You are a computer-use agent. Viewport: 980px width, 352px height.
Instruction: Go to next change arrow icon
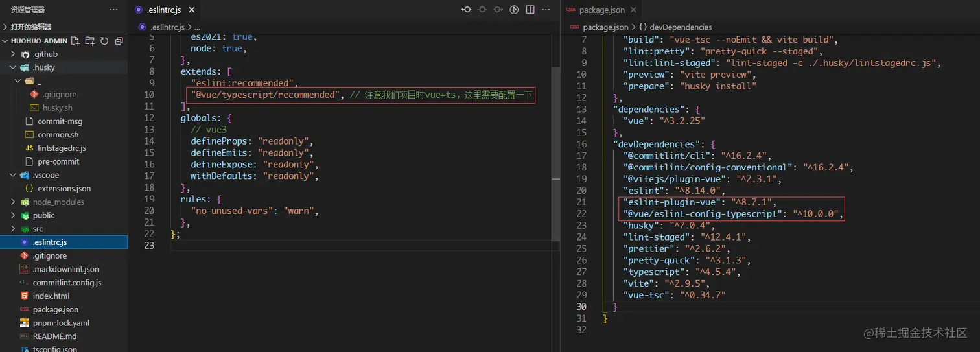point(498,10)
